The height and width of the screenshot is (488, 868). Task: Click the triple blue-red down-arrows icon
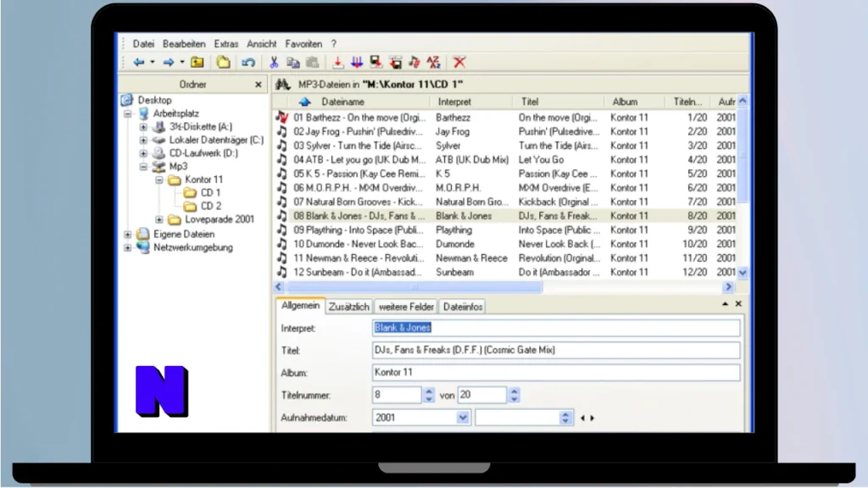(357, 63)
